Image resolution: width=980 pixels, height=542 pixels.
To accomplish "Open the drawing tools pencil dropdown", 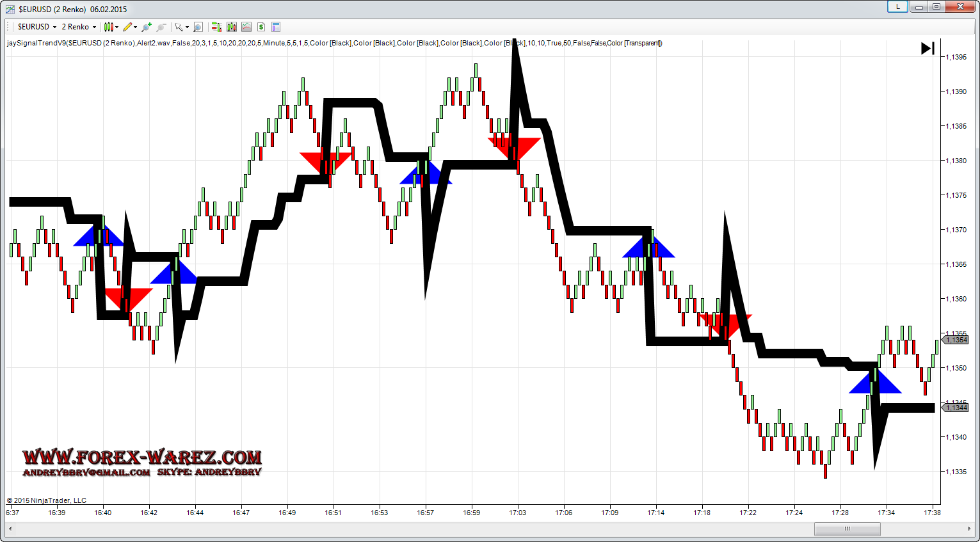I will point(130,27).
